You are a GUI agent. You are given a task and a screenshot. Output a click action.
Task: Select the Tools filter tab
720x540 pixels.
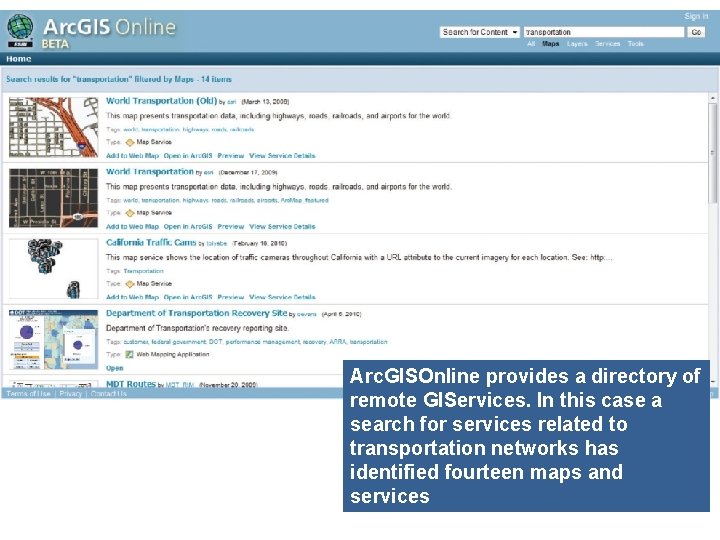pos(636,44)
